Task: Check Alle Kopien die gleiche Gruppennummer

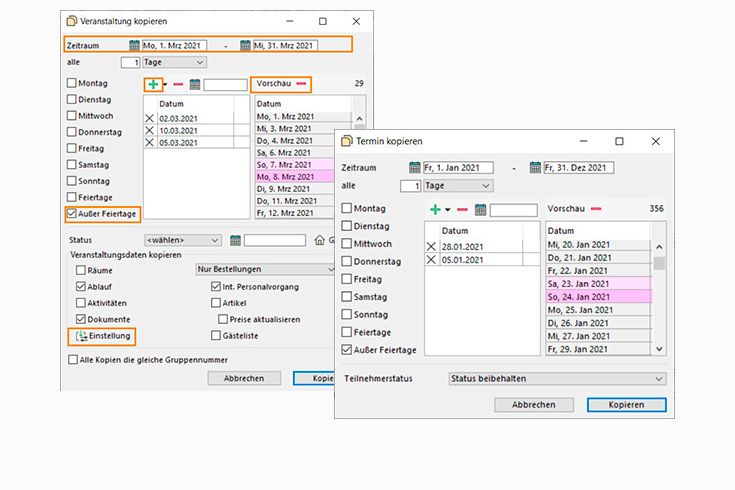Action: (72, 359)
